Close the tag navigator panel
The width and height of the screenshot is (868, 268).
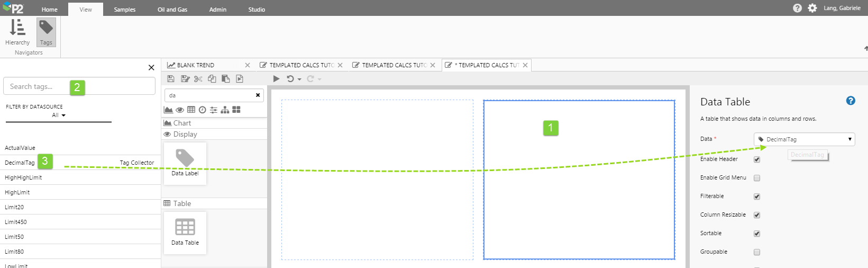click(x=151, y=67)
